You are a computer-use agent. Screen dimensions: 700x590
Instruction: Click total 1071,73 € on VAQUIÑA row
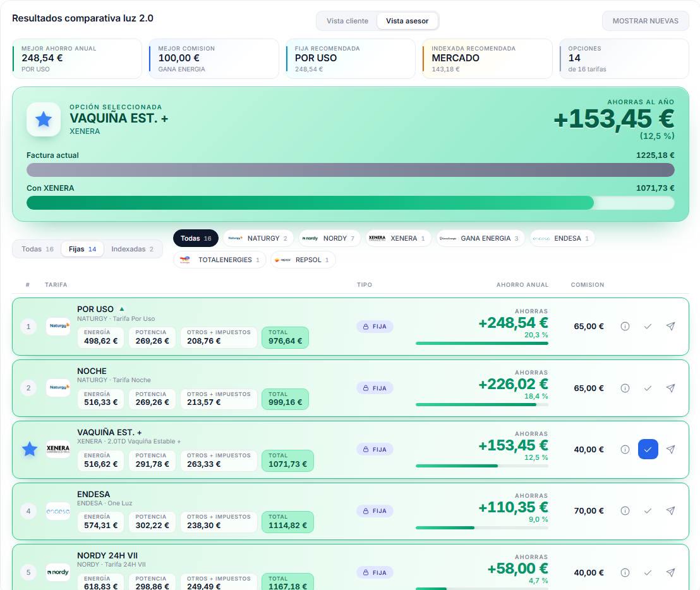(287, 461)
